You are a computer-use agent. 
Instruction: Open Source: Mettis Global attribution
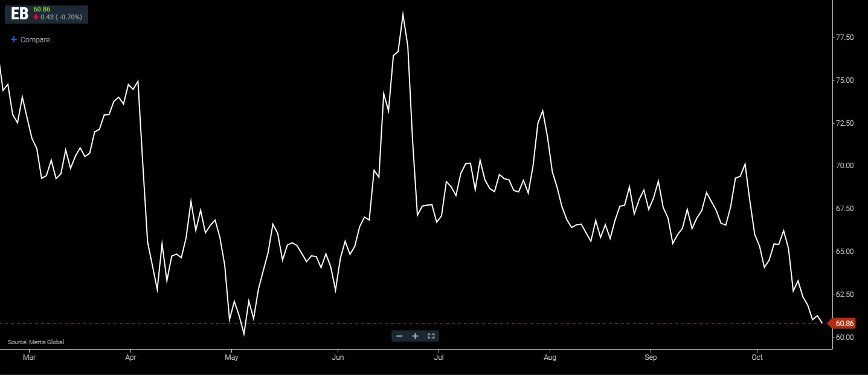click(36, 342)
